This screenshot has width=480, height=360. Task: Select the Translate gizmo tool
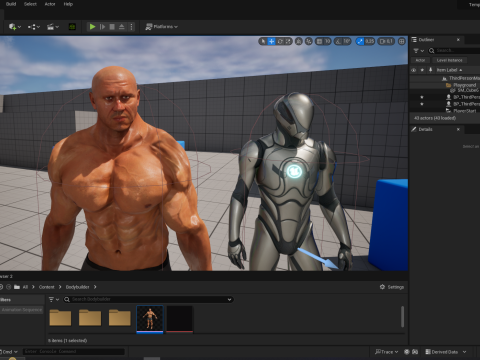coord(272,41)
